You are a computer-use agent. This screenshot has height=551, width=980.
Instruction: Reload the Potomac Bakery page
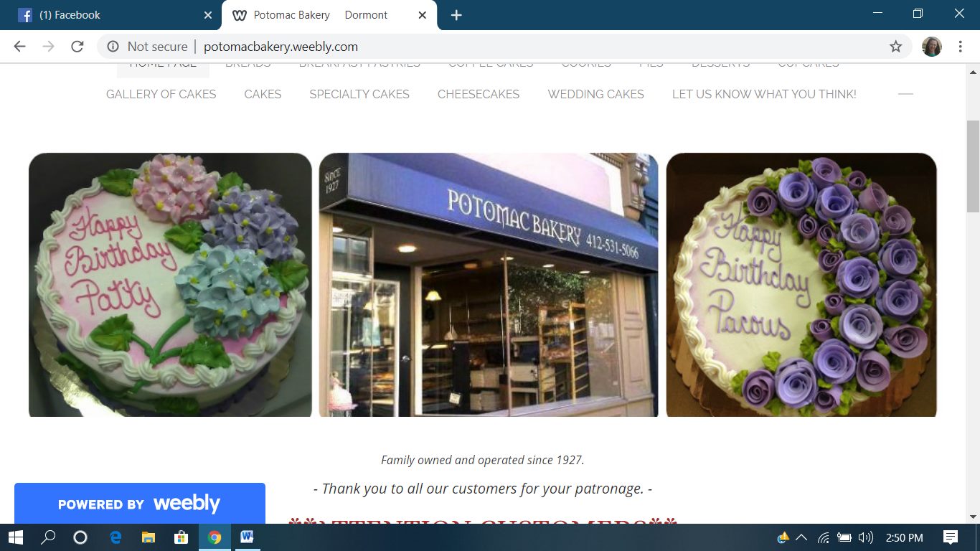pos(77,47)
